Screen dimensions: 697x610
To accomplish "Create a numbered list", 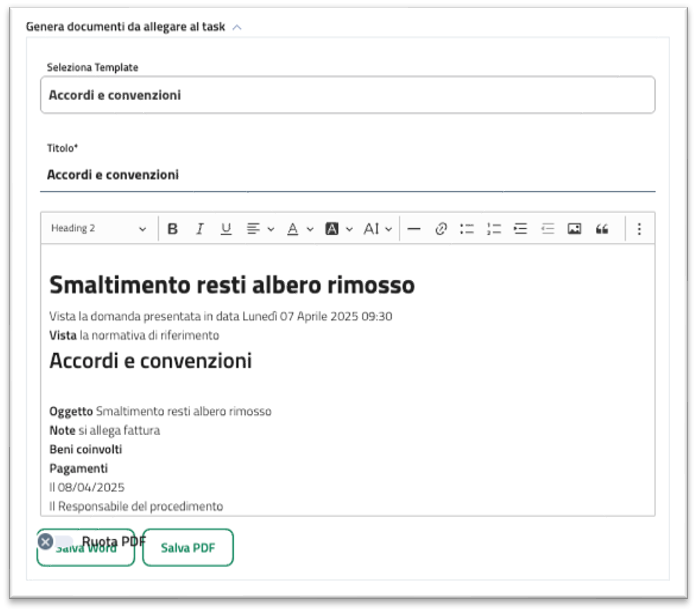I will [493, 229].
